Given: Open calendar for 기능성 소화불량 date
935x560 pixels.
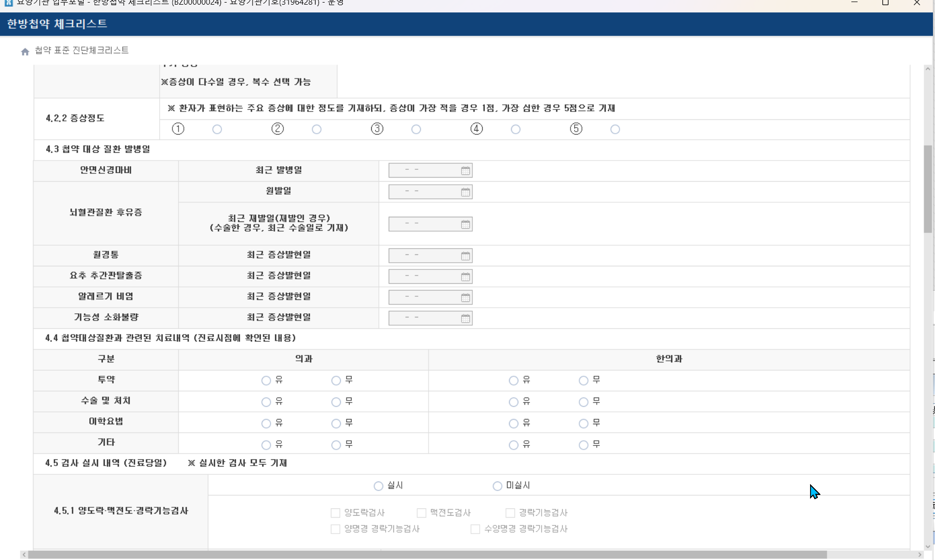Looking at the screenshot, I should click(465, 318).
